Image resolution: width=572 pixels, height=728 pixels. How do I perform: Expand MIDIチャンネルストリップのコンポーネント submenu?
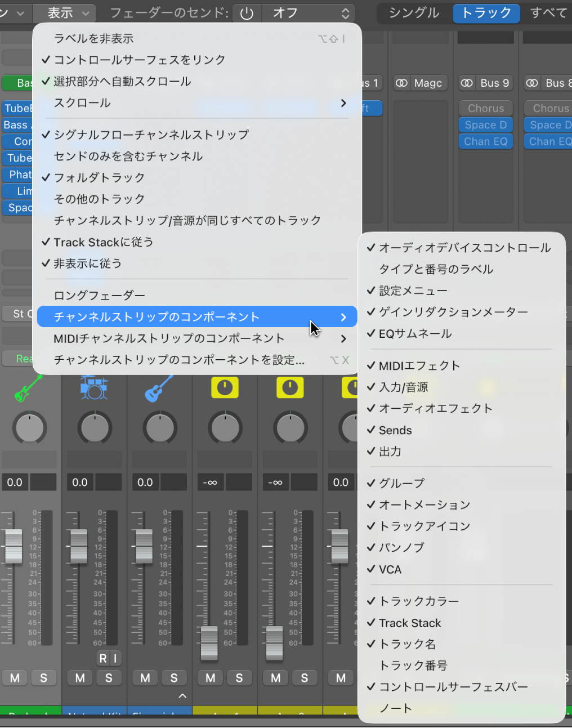point(197,338)
